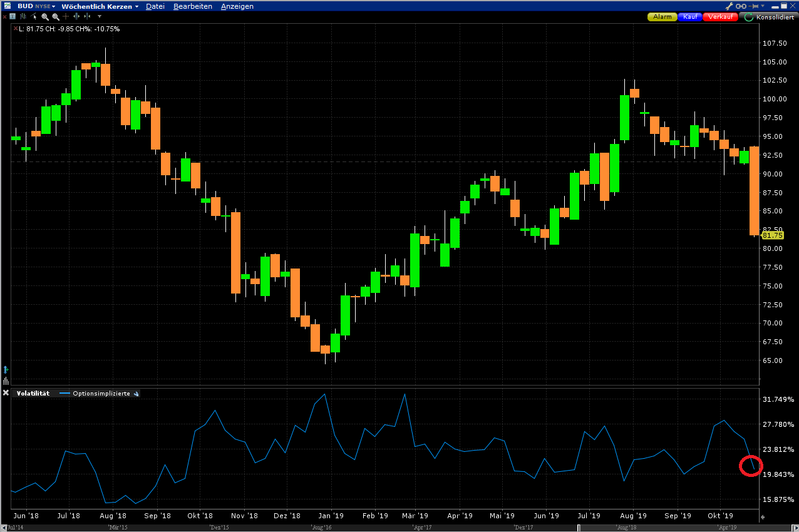Expand the toolbar overflow arrow

(x=99, y=16)
